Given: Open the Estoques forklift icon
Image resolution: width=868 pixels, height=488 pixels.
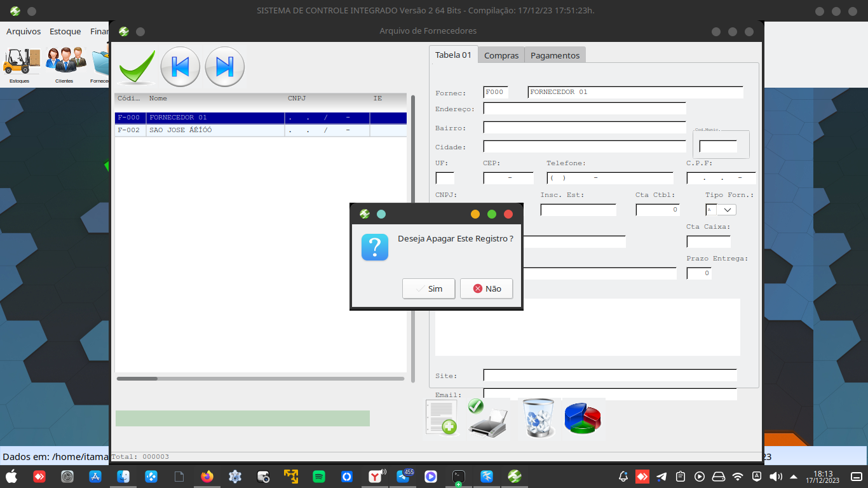Looking at the screenshot, I should click(22, 62).
